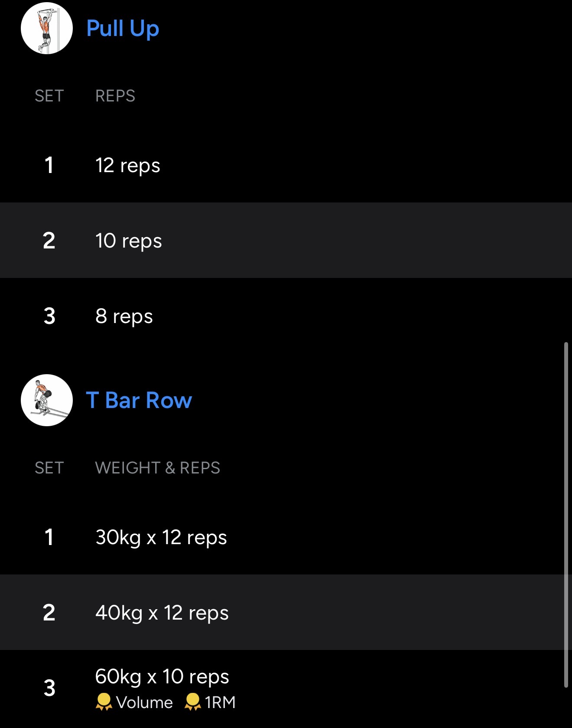The image size is (572, 728).
Task: Tap the REPS column header under Pull Up
Action: 115,96
